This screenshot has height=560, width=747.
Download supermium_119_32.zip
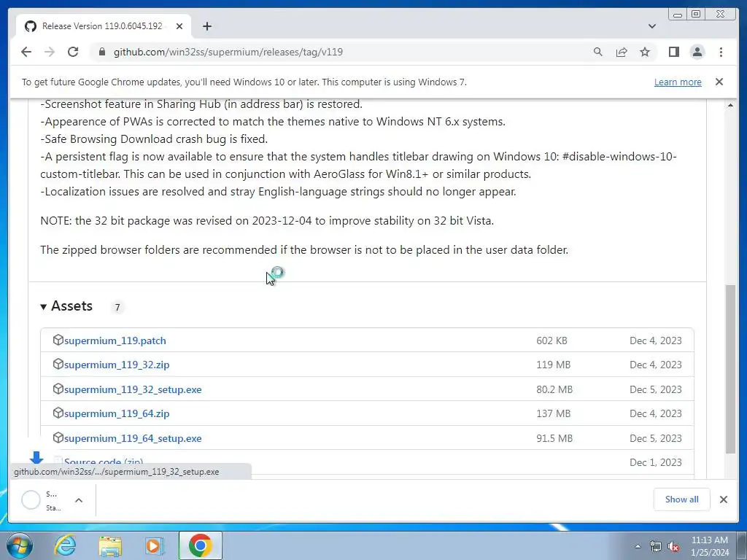[x=117, y=365]
